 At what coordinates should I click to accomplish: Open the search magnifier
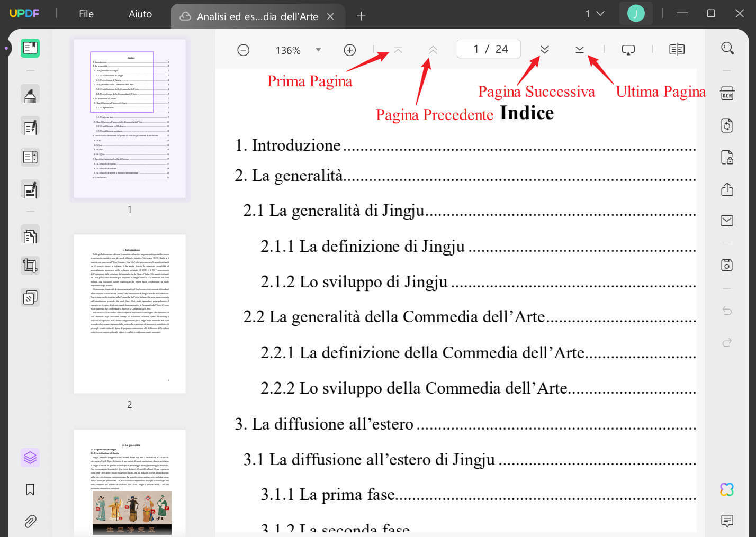click(727, 48)
